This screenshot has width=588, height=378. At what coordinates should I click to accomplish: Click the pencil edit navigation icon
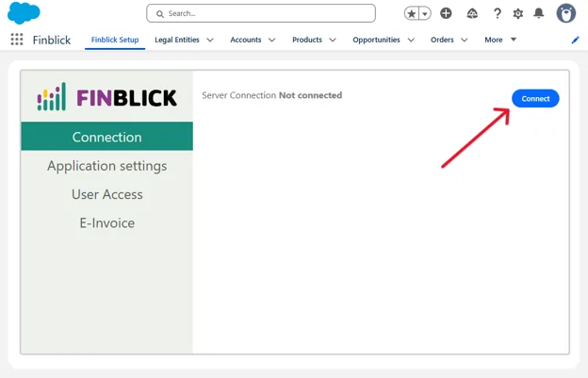coord(575,40)
